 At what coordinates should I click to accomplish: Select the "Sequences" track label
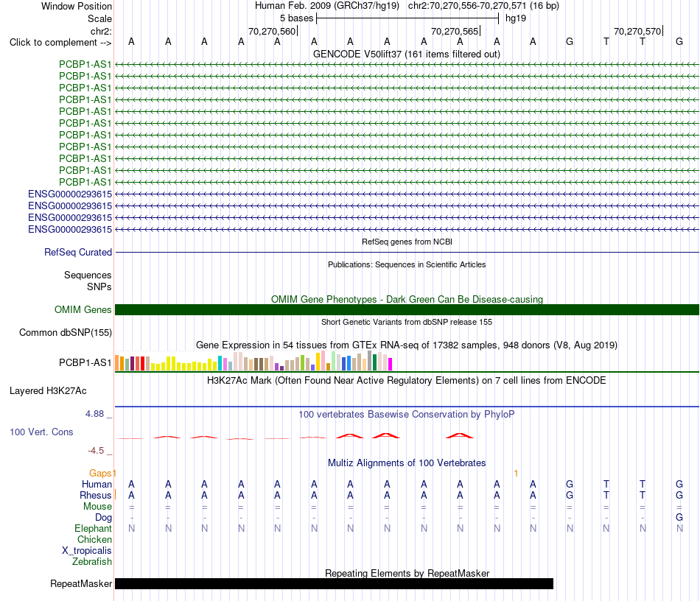[x=88, y=275]
